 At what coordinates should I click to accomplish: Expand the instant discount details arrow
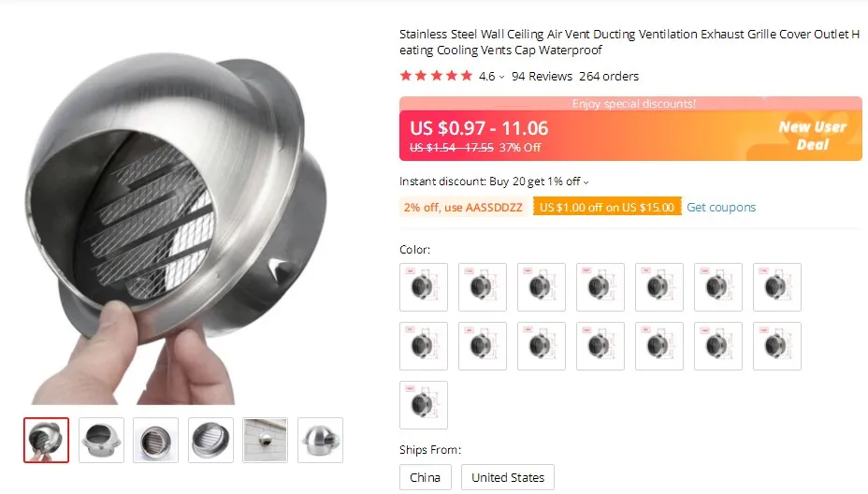pyautogui.click(x=586, y=182)
